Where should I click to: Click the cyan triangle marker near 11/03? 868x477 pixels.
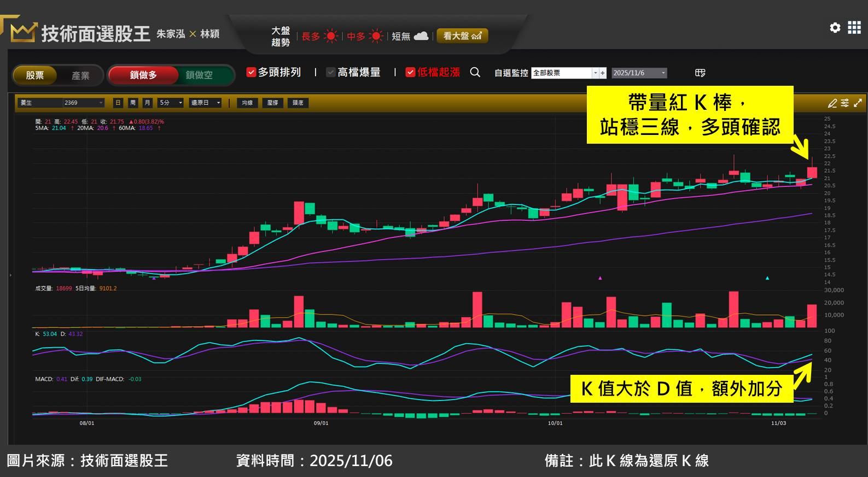pyautogui.click(x=767, y=278)
